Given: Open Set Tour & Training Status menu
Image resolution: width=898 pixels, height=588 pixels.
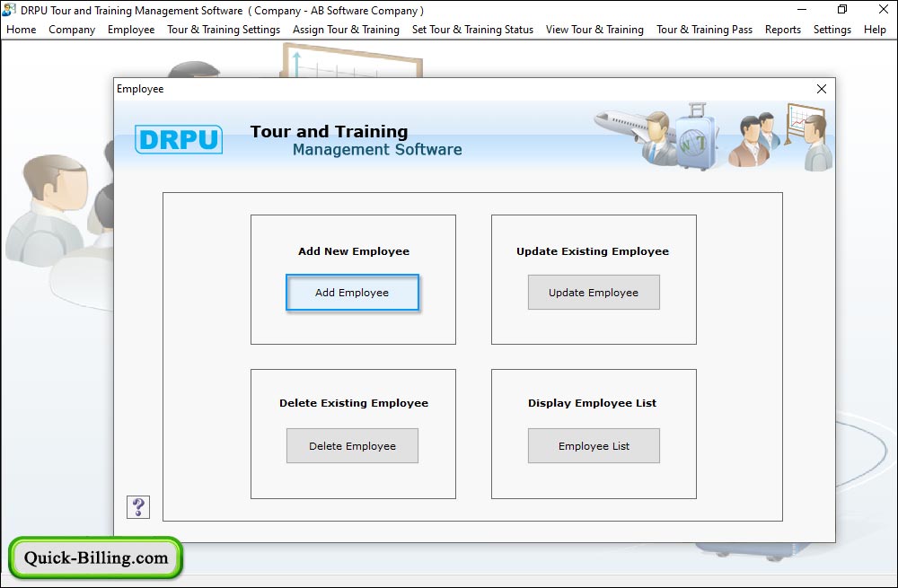Looking at the screenshot, I should 472,30.
